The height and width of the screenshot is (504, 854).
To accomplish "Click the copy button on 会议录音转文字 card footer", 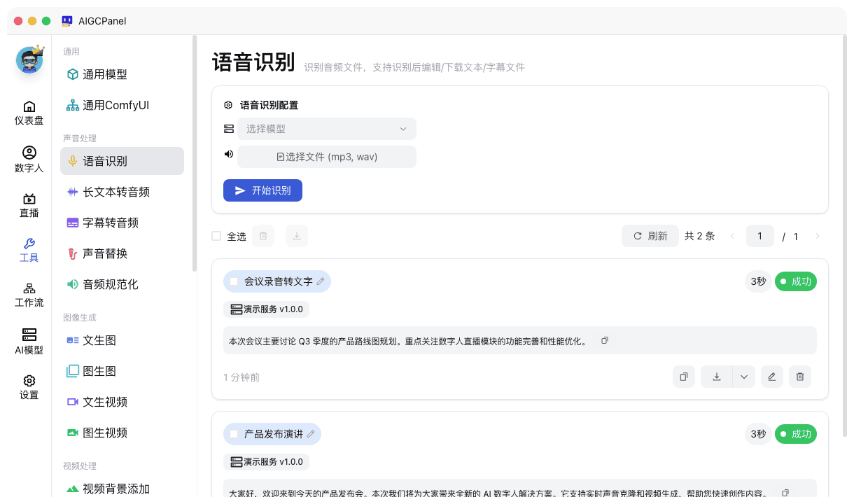I will pyautogui.click(x=684, y=377).
